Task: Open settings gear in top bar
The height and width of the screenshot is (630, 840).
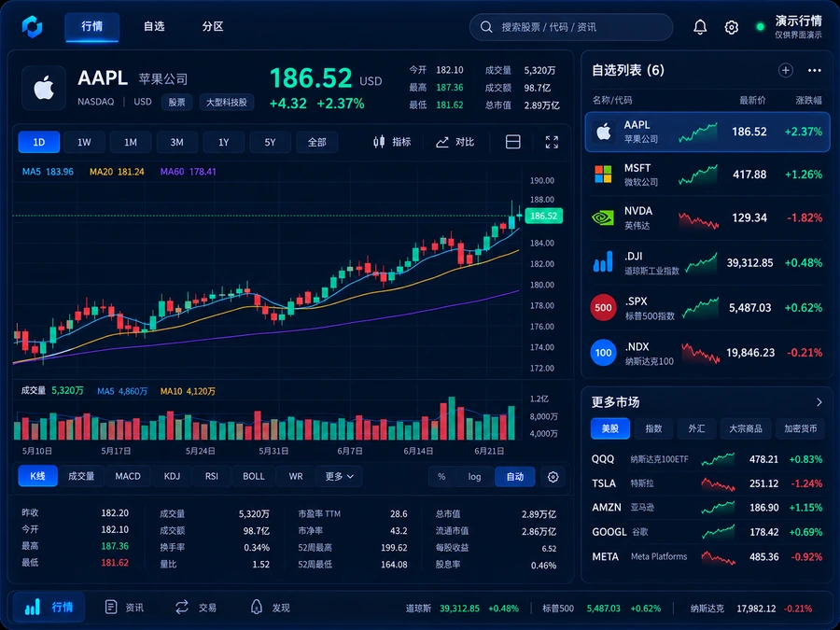Action: click(731, 27)
